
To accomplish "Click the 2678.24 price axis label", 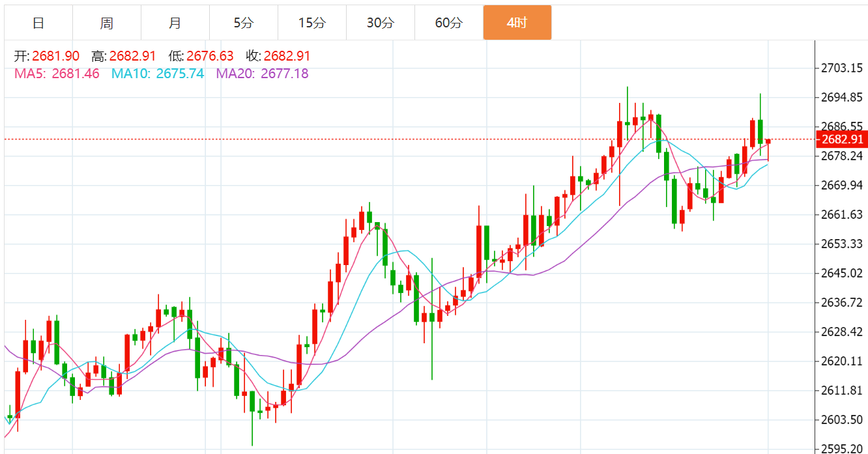I will [843, 156].
